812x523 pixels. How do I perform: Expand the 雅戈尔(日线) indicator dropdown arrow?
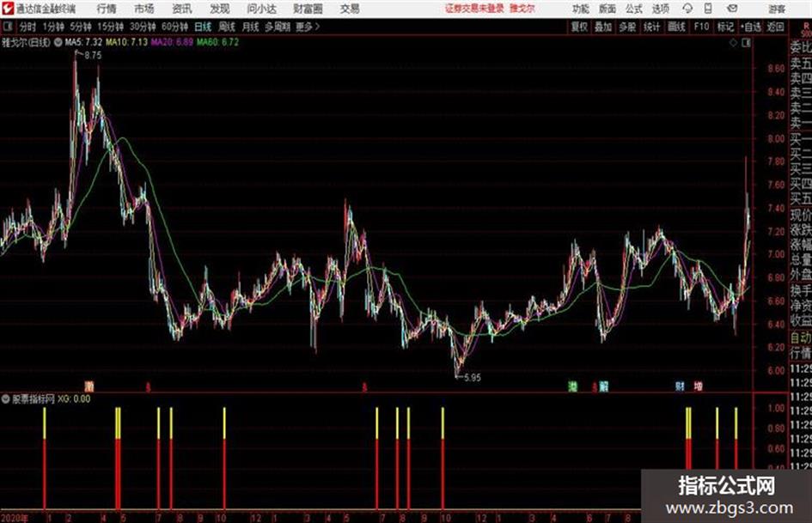(x=58, y=42)
